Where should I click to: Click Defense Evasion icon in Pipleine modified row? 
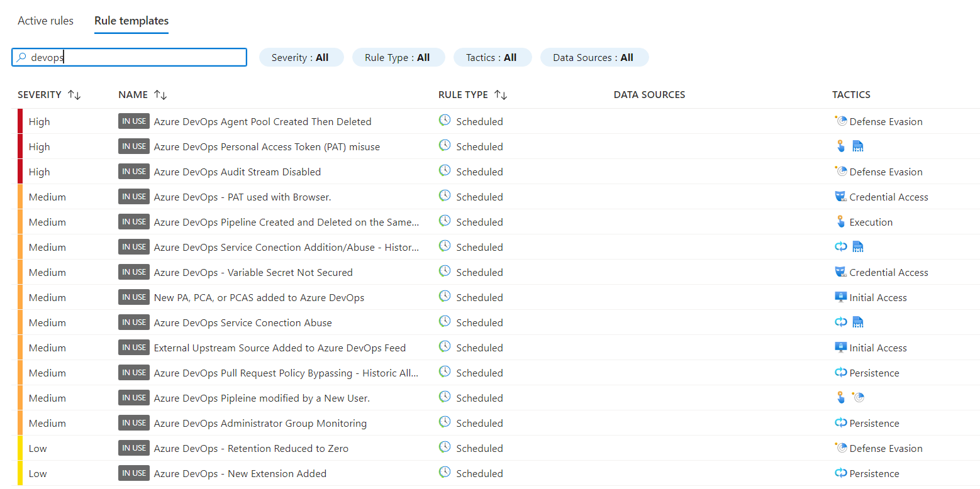click(x=859, y=397)
